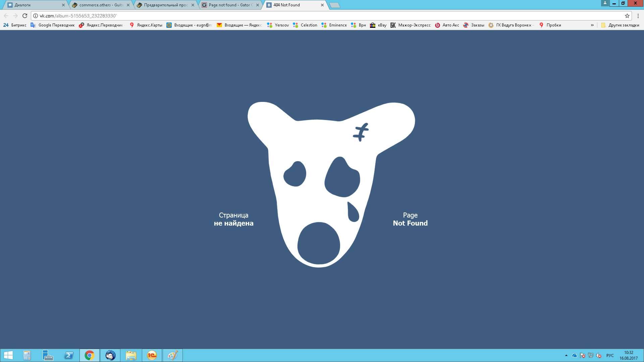Viewport: 644px width, 362px height.
Task: Open the Celestion bookmark
Action: [305, 25]
